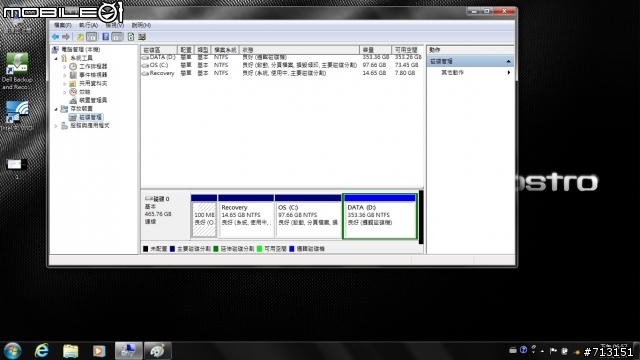Sort by the 檔案系統 column header
Image resolution: width=640 pixels, height=360 pixels.
click(x=225, y=50)
